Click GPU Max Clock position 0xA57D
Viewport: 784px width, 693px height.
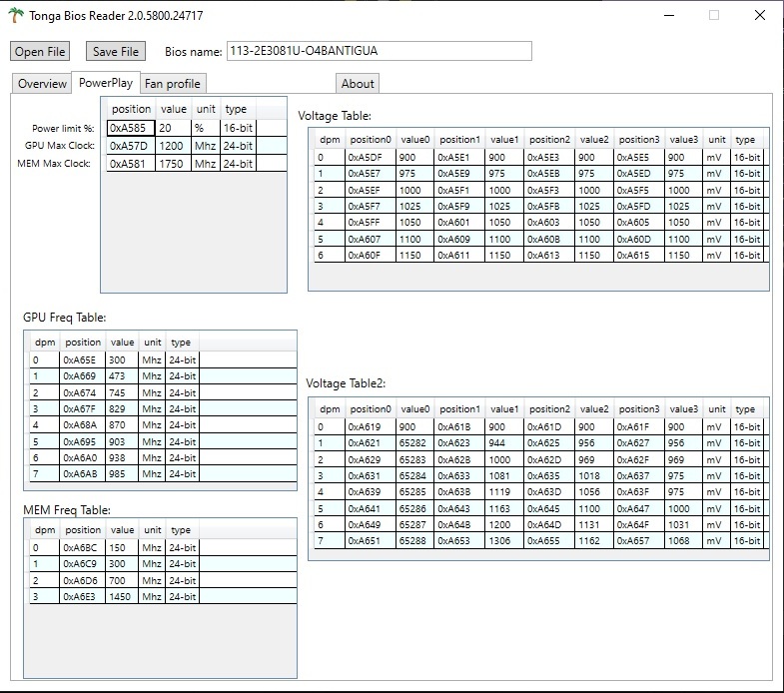pyautogui.click(x=131, y=146)
